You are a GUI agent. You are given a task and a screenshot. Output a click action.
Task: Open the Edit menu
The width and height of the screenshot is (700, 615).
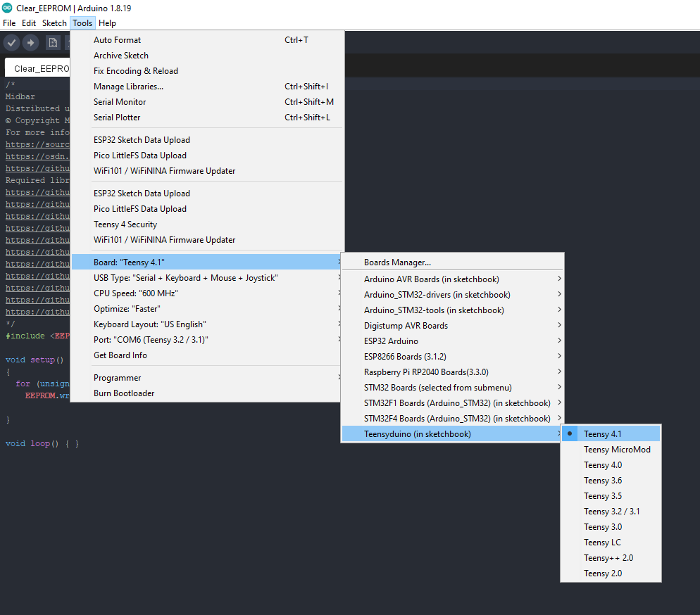pos(29,23)
